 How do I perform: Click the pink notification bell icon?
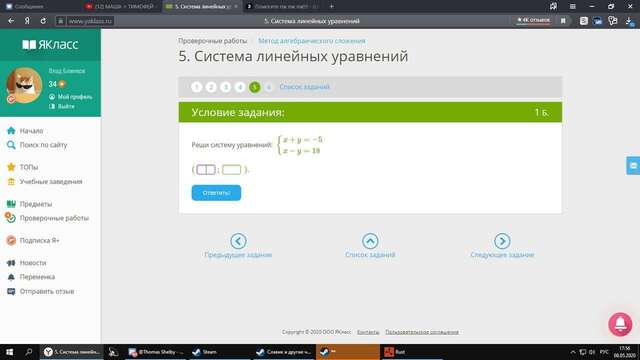coord(620,324)
